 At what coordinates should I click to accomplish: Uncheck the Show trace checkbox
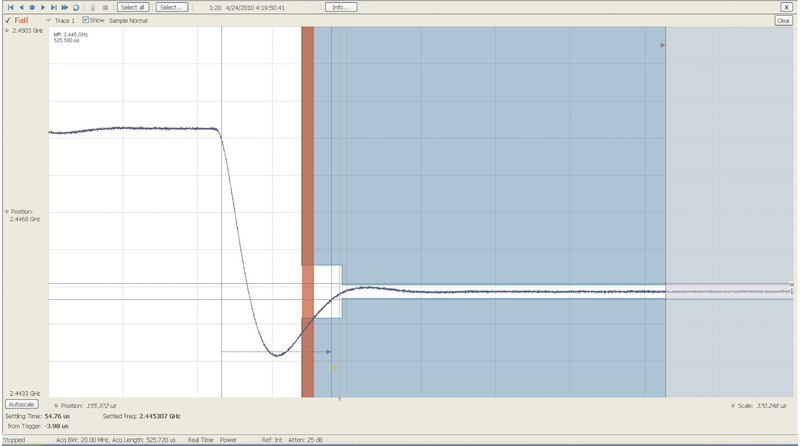click(x=86, y=20)
